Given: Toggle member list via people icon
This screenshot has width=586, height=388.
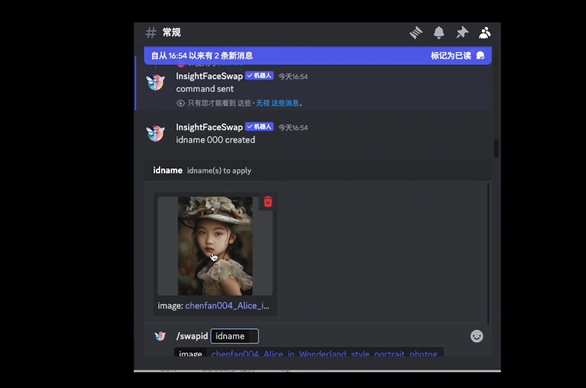Looking at the screenshot, I should coord(485,33).
